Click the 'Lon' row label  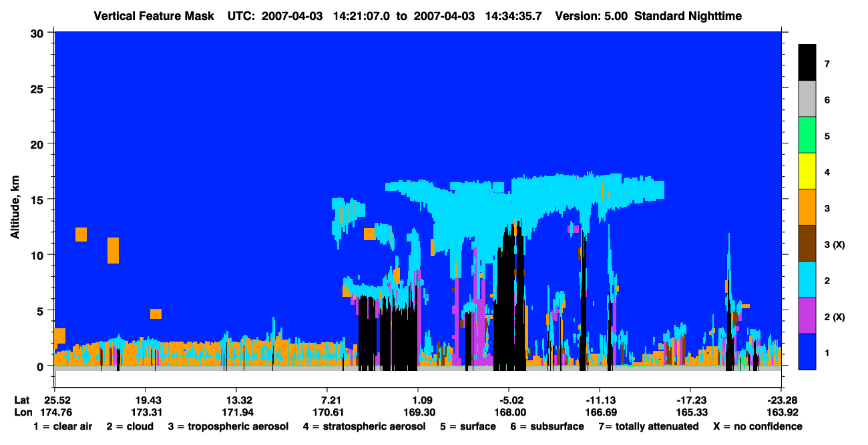click(22, 412)
